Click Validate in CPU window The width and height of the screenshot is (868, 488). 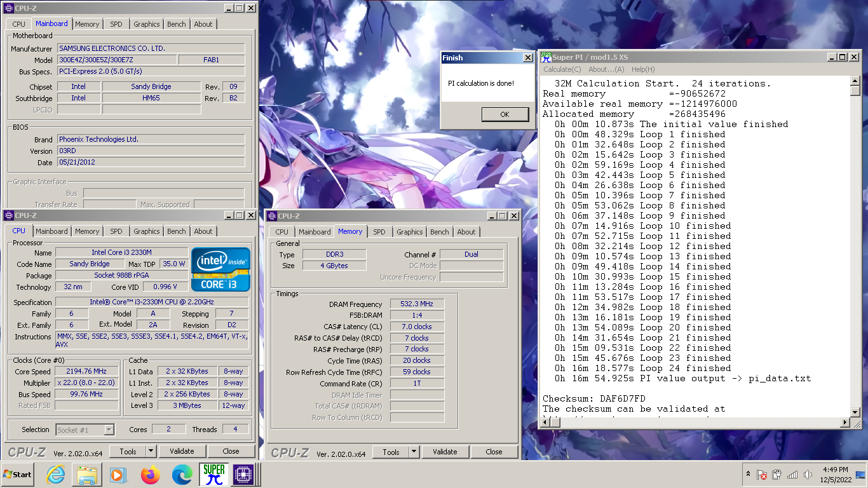[x=182, y=451]
